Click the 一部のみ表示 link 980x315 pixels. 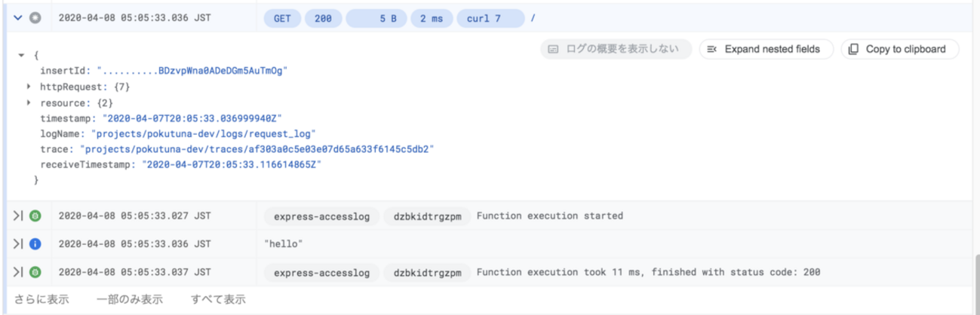129,299
